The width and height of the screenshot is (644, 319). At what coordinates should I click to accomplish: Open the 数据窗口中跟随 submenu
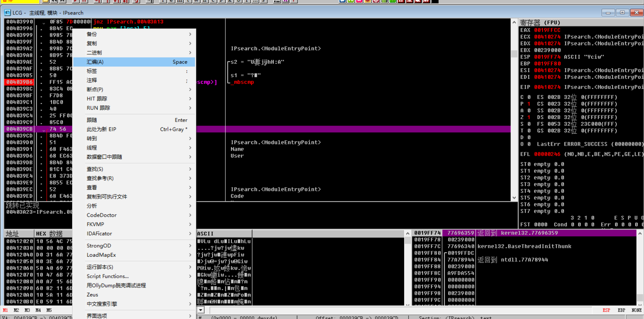(x=134, y=157)
